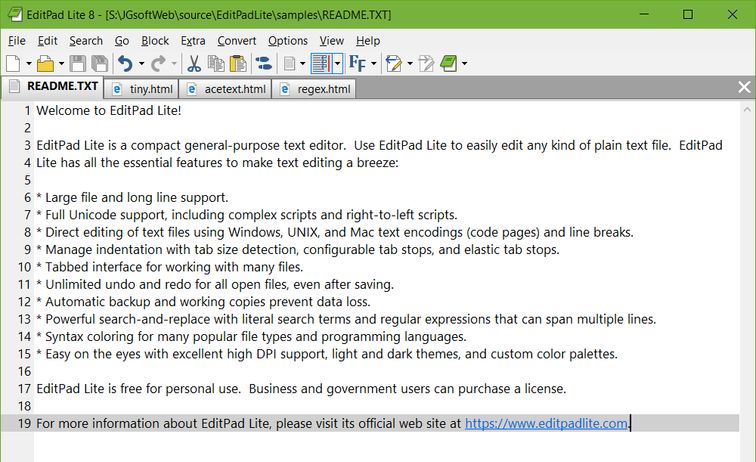Click line '* Large file and long line support.'
The width and height of the screenshot is (756, 462).
click(132, 198)
